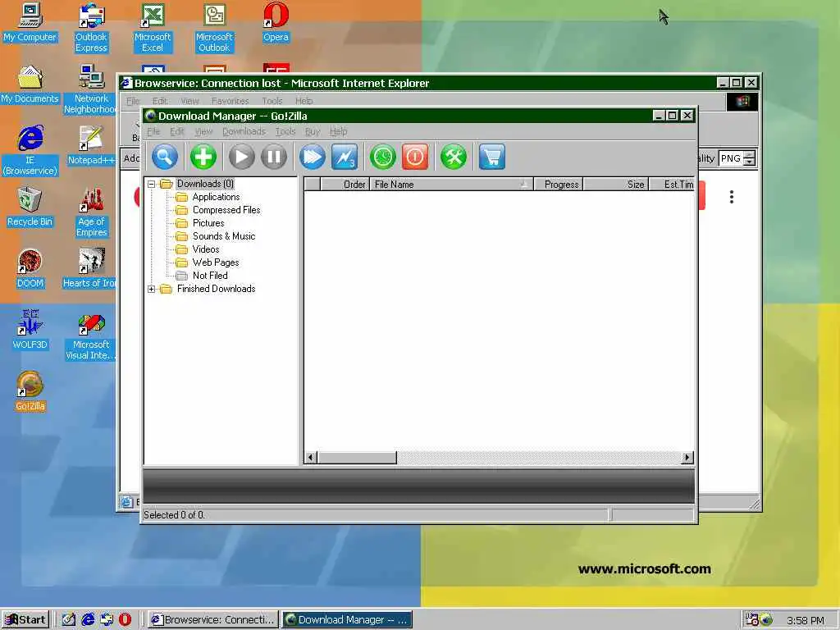Launch Internet Explorer from quick launch bar

(x=88, y=620)
